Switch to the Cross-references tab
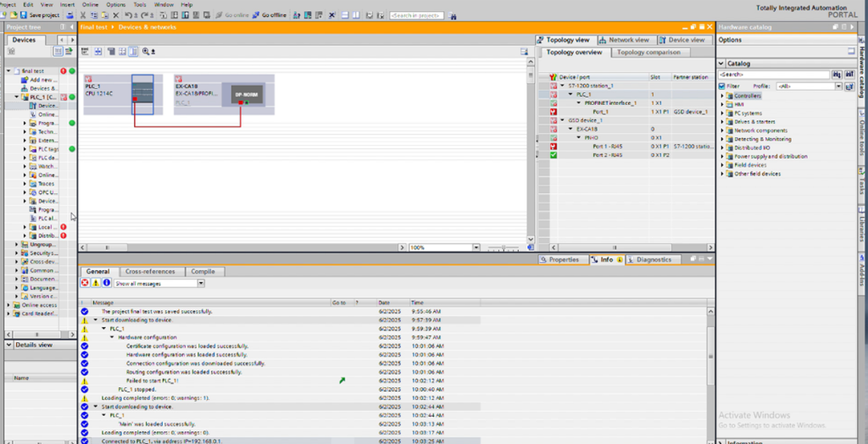 pos(150,272)
